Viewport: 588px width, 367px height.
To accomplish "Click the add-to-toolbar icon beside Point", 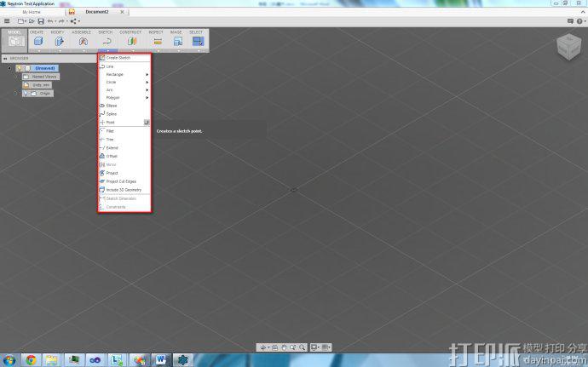I will tap(147, 123).
